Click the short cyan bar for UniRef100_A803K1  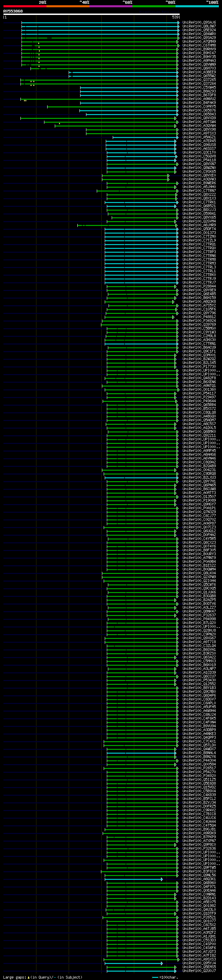134,879
